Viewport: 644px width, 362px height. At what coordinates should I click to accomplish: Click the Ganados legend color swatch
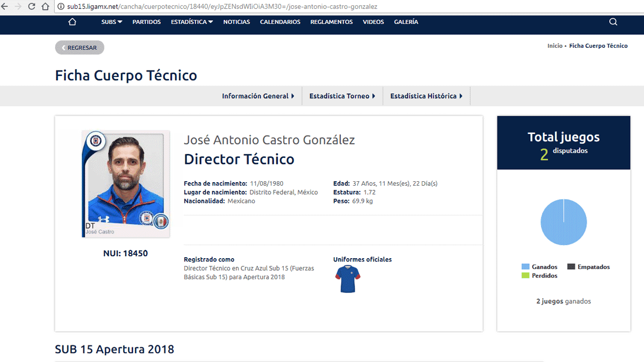(525, 267)
